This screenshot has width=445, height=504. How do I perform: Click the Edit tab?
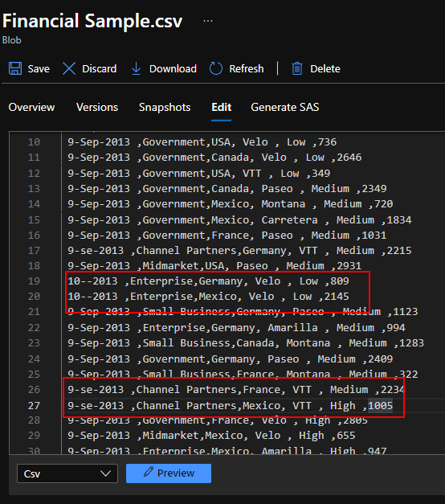pyautogui.click(x=222, y=107)
